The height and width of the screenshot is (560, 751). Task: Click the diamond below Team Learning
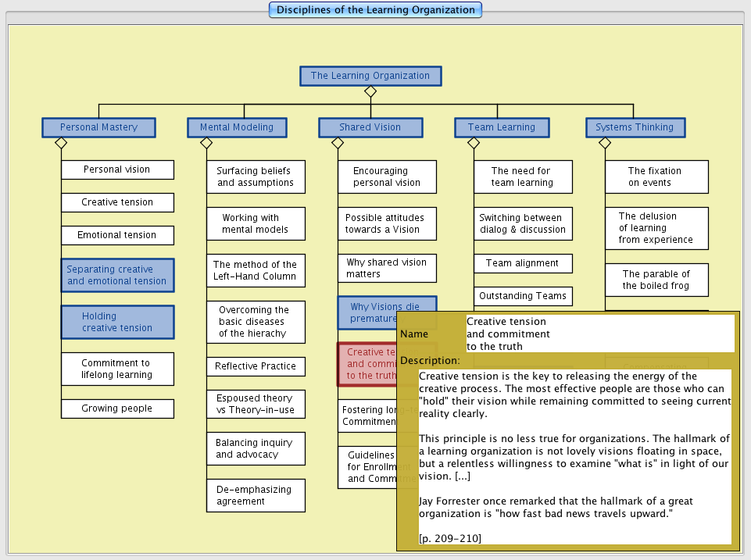coord(474,143)
